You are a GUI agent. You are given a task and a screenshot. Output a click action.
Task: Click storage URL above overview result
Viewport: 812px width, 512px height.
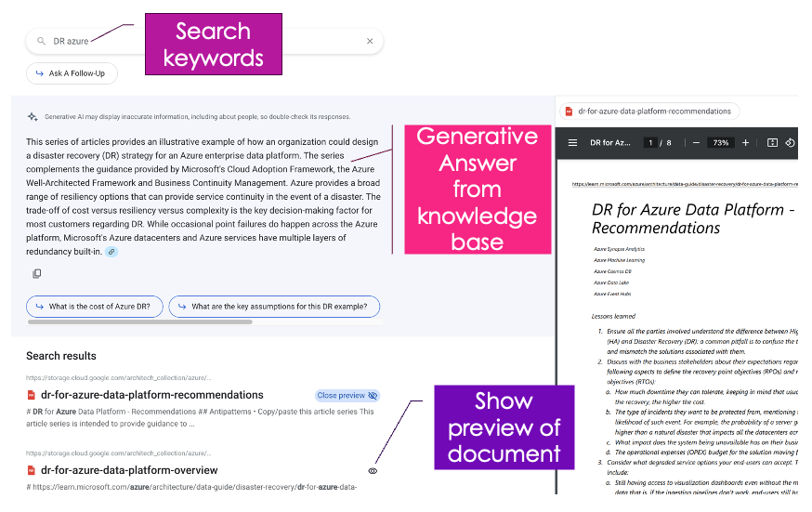(119, 453)
